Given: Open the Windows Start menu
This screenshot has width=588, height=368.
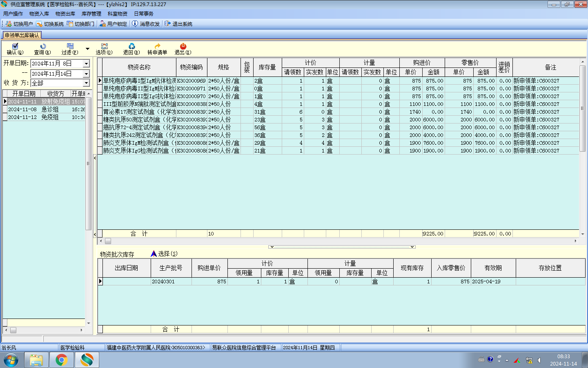Looking at the screenshot, I should (x=11, y=360).
